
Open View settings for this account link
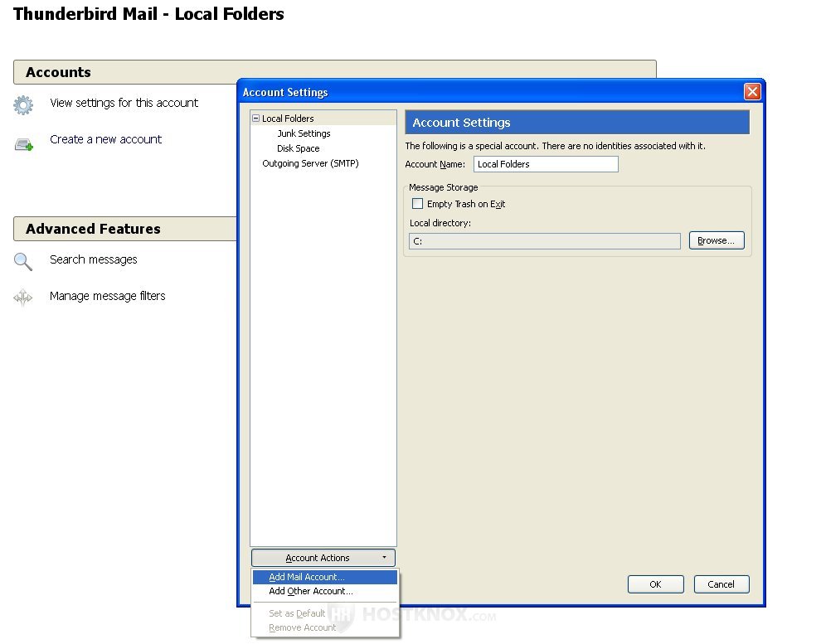(x=124, y=103)
